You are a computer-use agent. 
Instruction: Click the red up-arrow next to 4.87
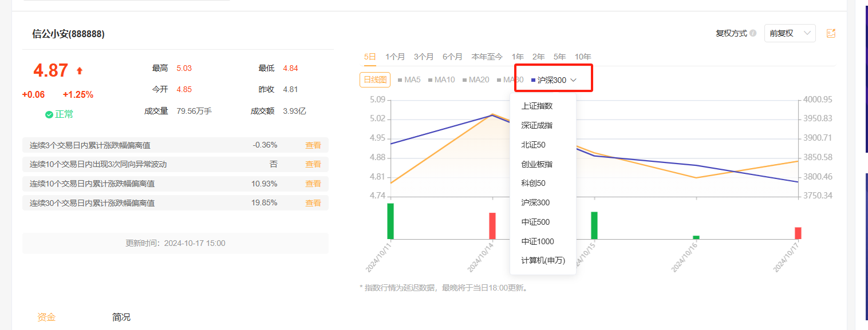click(x=80, y=71)
